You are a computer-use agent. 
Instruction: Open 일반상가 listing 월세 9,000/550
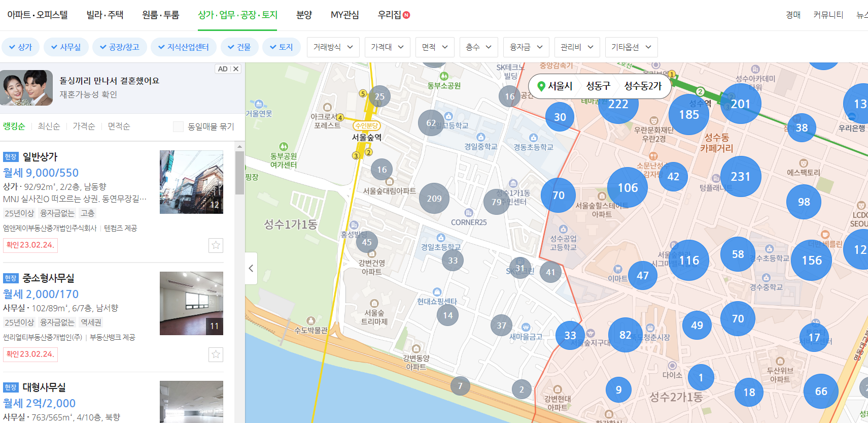click(41, 173)
